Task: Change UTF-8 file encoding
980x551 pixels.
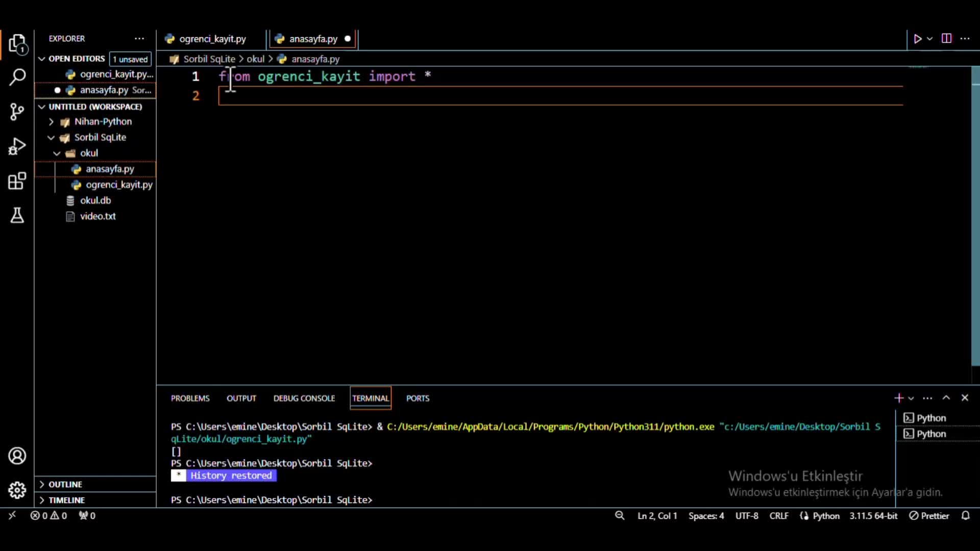Action: (747, 516)
